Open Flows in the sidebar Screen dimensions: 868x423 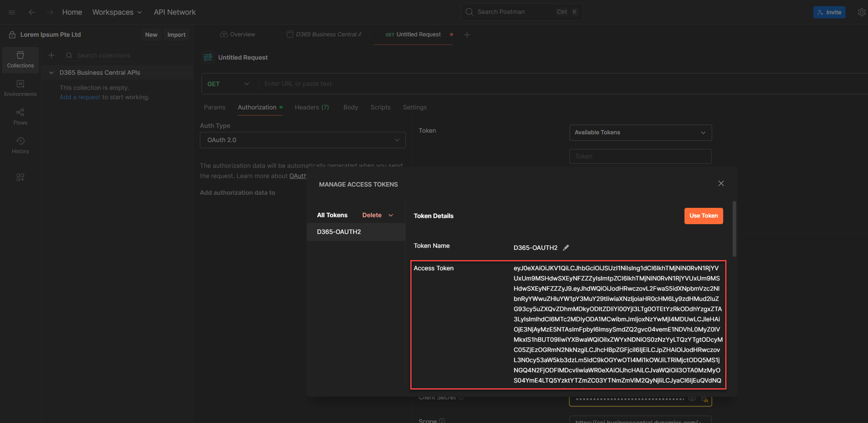(x=20, y=117)
